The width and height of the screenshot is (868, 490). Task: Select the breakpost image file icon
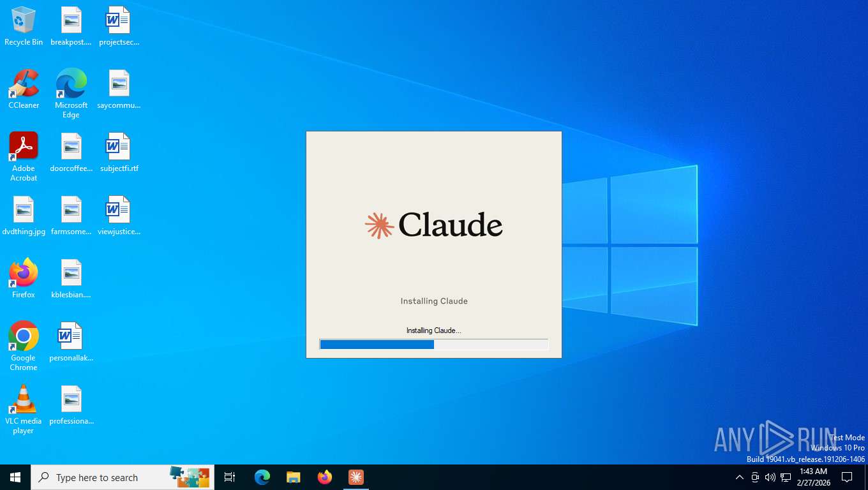pyautogui.click(x=71, y=27)
